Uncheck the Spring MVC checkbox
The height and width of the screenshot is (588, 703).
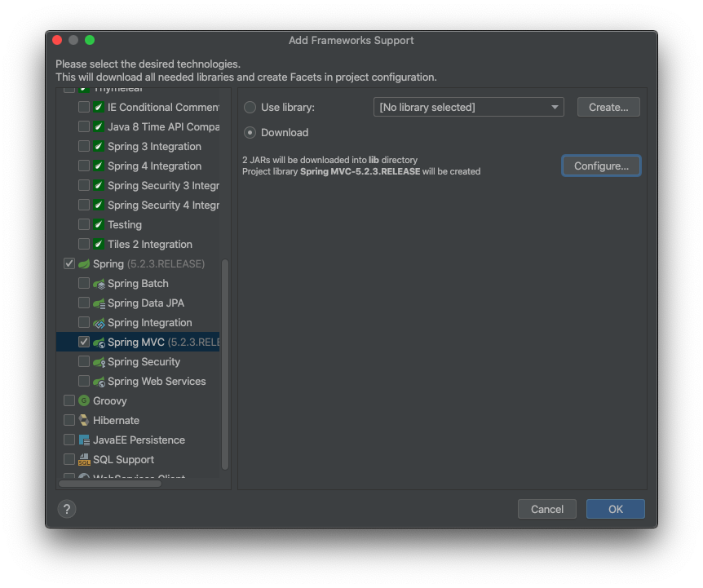tap(84, 342)
